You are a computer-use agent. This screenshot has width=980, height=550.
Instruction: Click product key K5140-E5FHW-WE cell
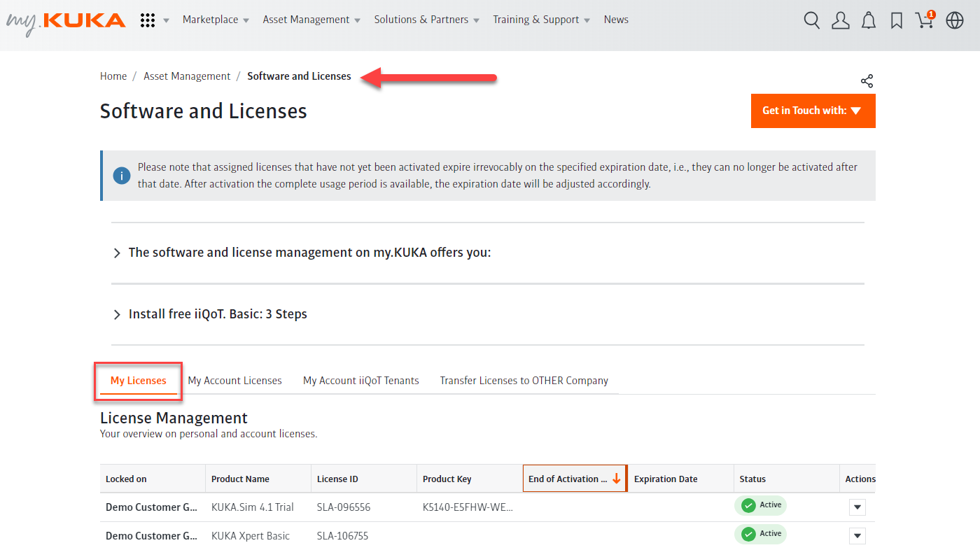pyautogui.click(x=468, y=507)
